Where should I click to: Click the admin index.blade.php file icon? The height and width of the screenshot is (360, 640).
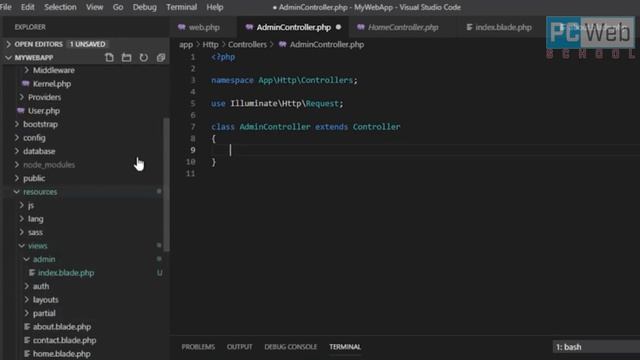(32, 273)
